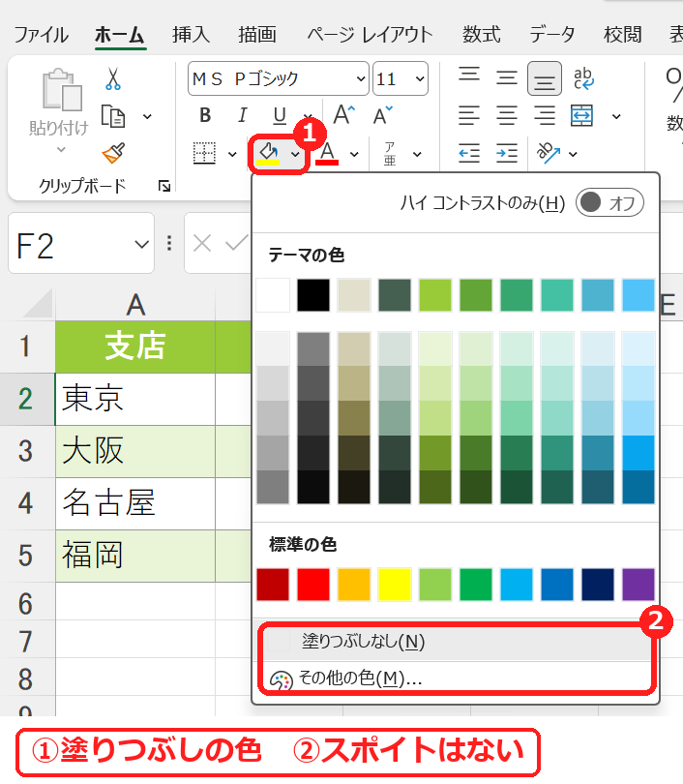Center text horizontally

pyautogui.click(x=507, y=115)
